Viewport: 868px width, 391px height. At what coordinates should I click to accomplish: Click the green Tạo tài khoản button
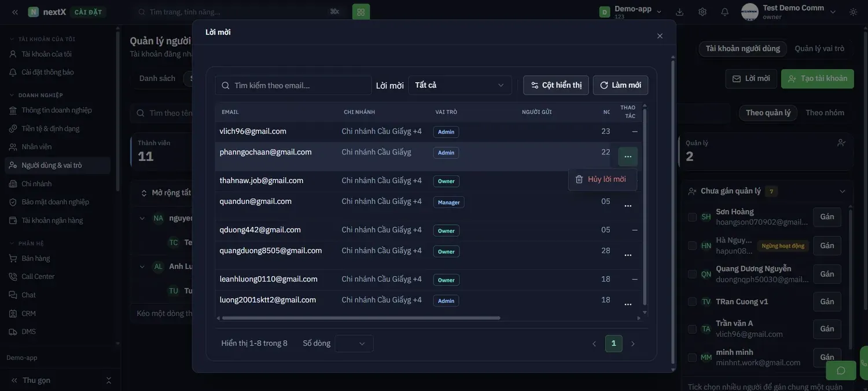818,79
